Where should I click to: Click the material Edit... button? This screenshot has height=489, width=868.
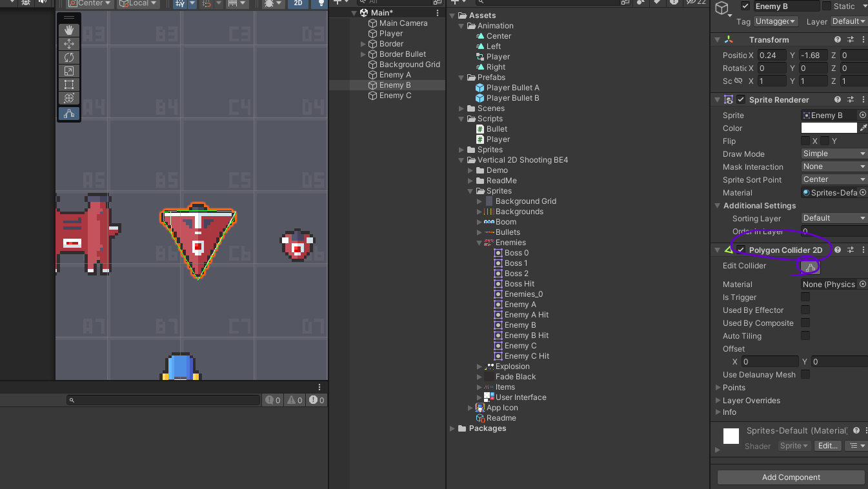(x=828, y=446)
